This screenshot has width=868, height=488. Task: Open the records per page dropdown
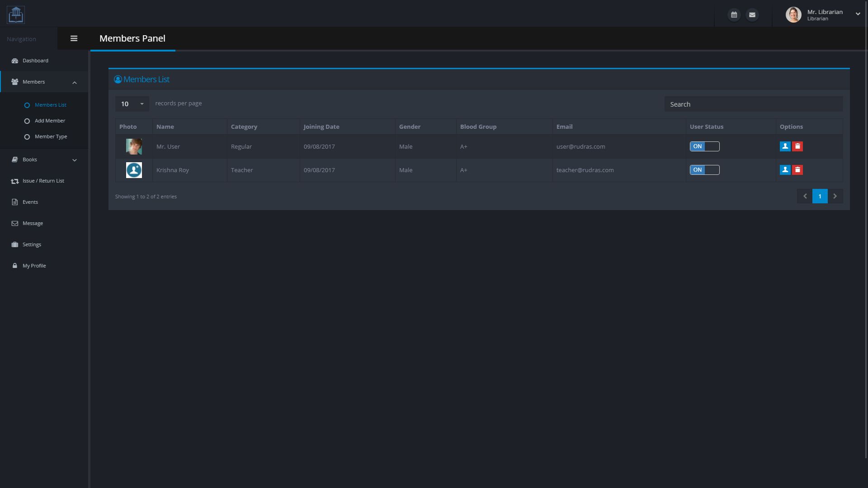click(x=132, y=104)
